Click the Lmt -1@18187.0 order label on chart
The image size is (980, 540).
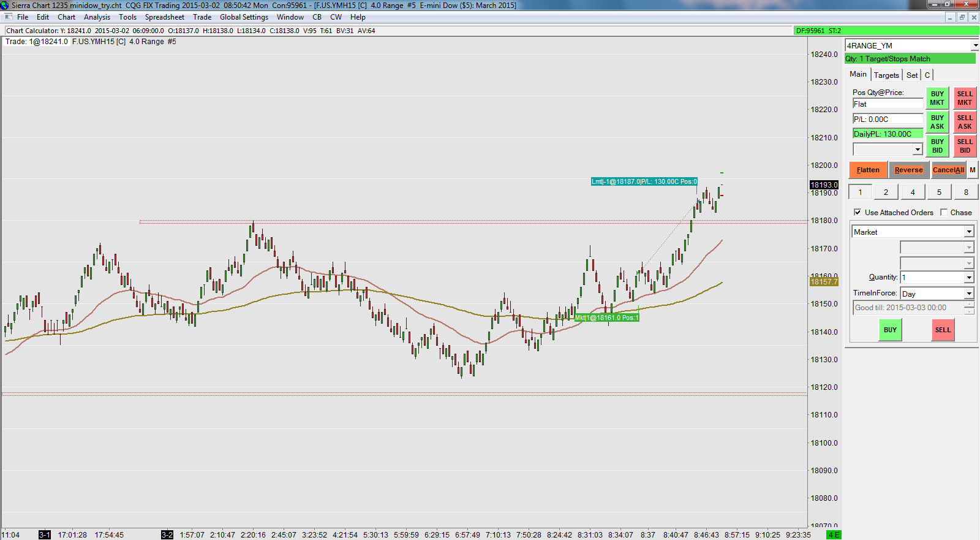pos(644,181)
